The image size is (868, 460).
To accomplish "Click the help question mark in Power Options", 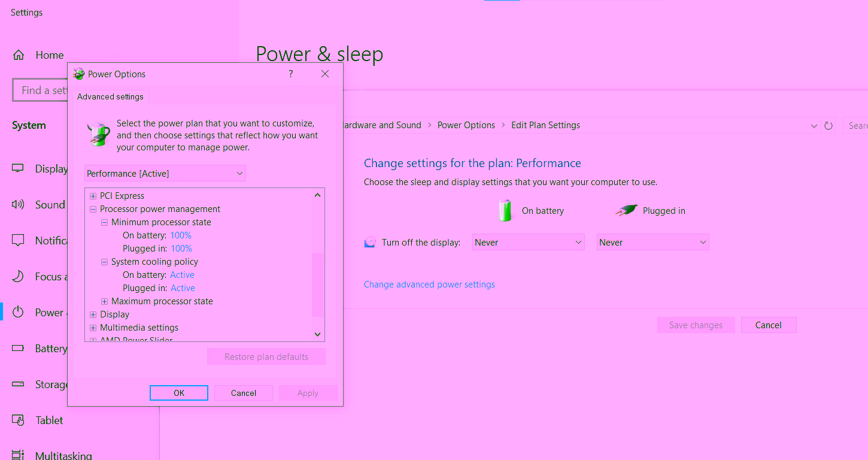I will tap(291, 74).
